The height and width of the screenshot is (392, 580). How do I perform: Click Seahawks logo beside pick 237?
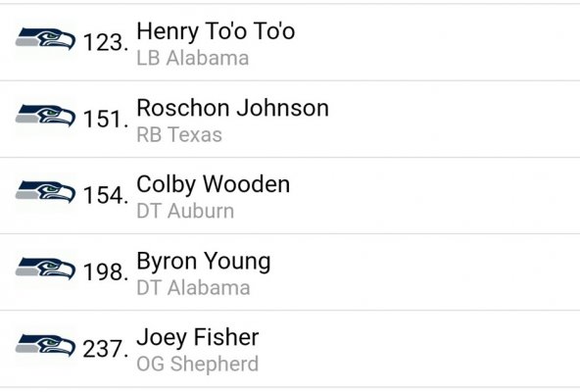tap(45, 346)
